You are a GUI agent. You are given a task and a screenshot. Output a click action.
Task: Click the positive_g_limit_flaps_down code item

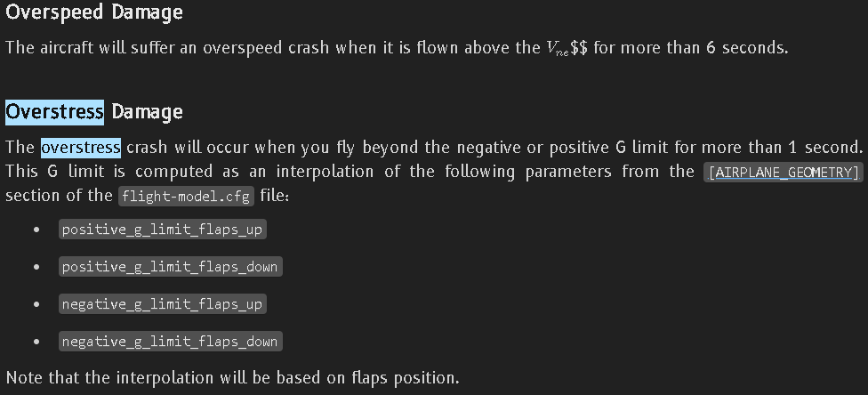point(171,266)
